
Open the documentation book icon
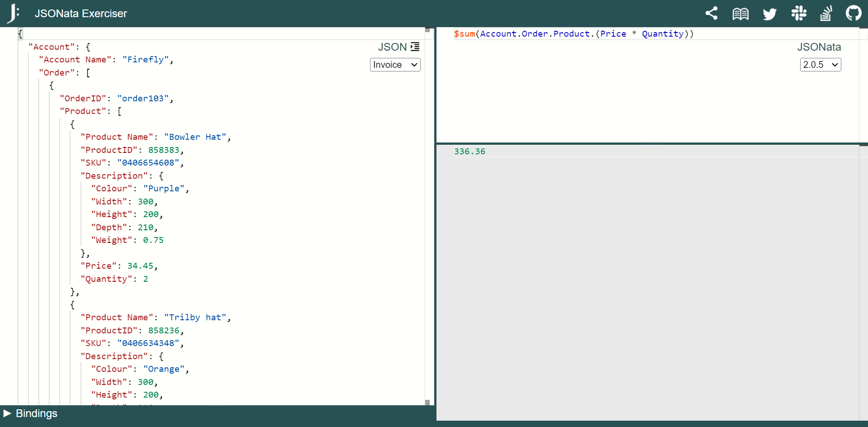740,14
